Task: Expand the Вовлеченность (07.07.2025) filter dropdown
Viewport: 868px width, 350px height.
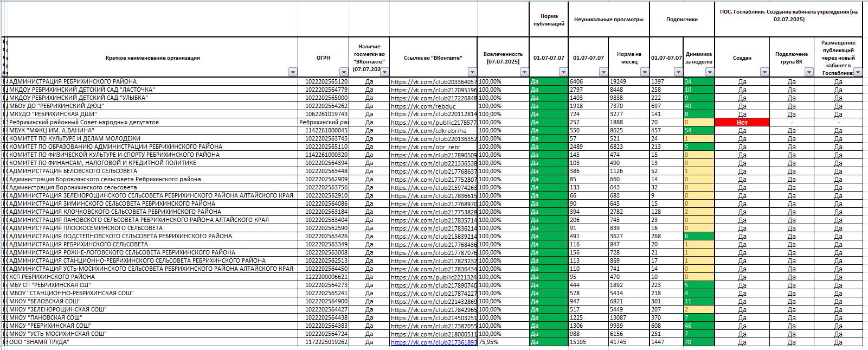Action: [x=524, y=72]
